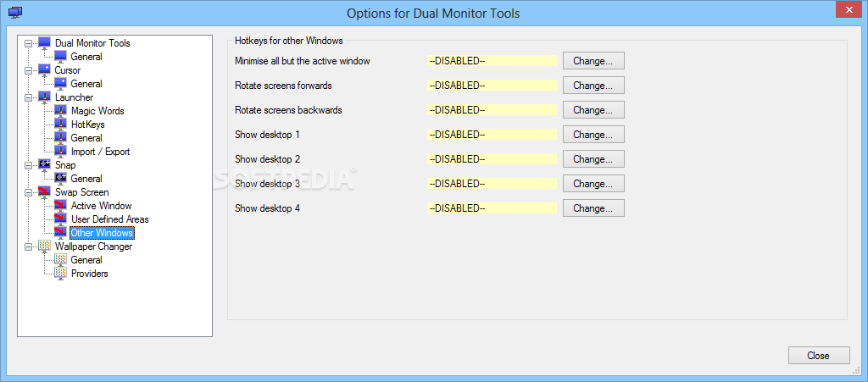Collapse the Dual Monitor Tools tree node
Image resolution: width=868 pixels, height=382 pixels.
coord(28,43)
